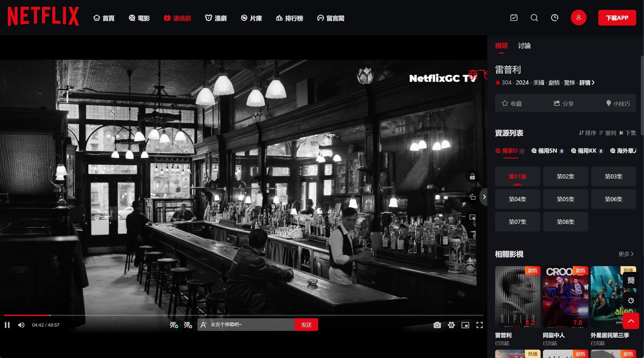Open player settings gear icon
The width and height of the screenshot is (644, 358).
[451, 325]
